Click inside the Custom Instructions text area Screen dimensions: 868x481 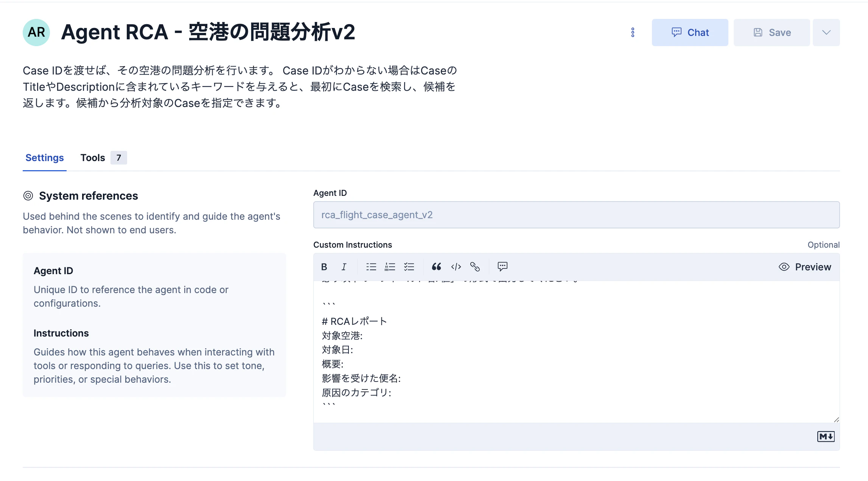point(576,352)
